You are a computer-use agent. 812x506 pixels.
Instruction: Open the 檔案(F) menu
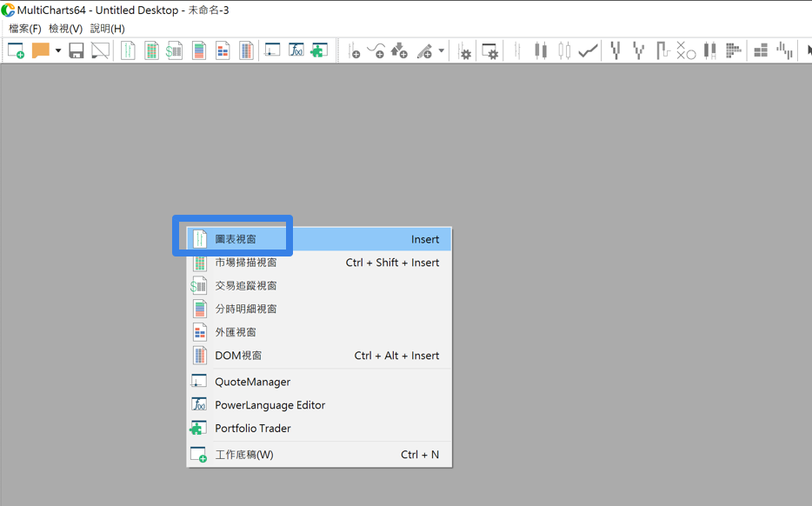pyautogui.click(x=25, y=29)
